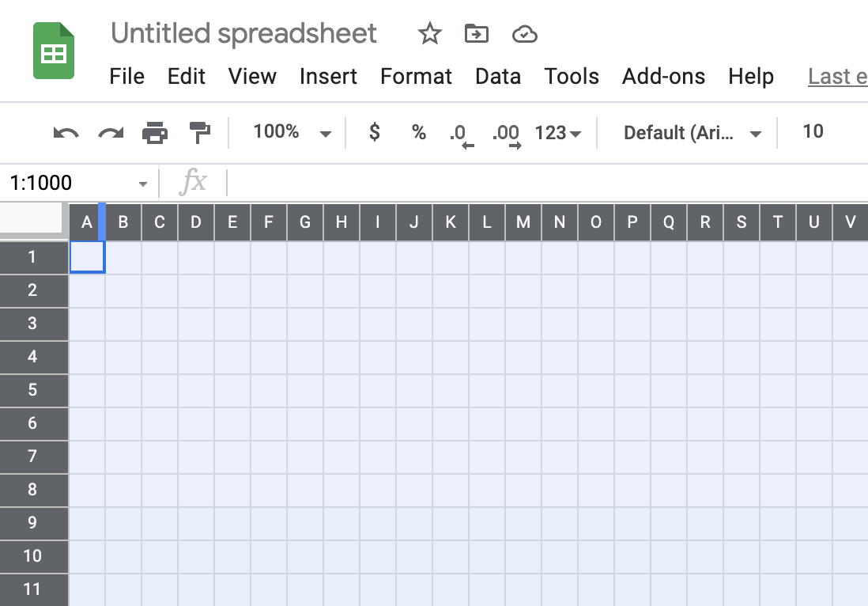868x606 pixels.
Task: Star this spreadsheet
Action: [x=429, y=34]
